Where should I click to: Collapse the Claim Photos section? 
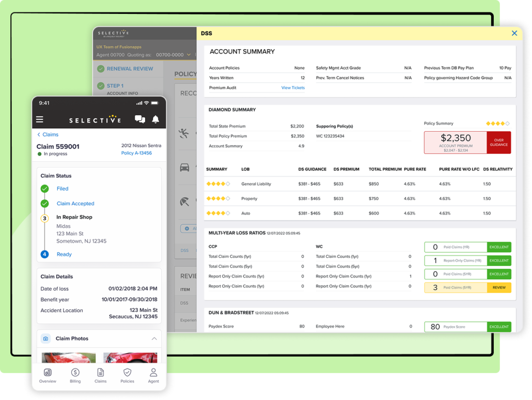point(154,339)
